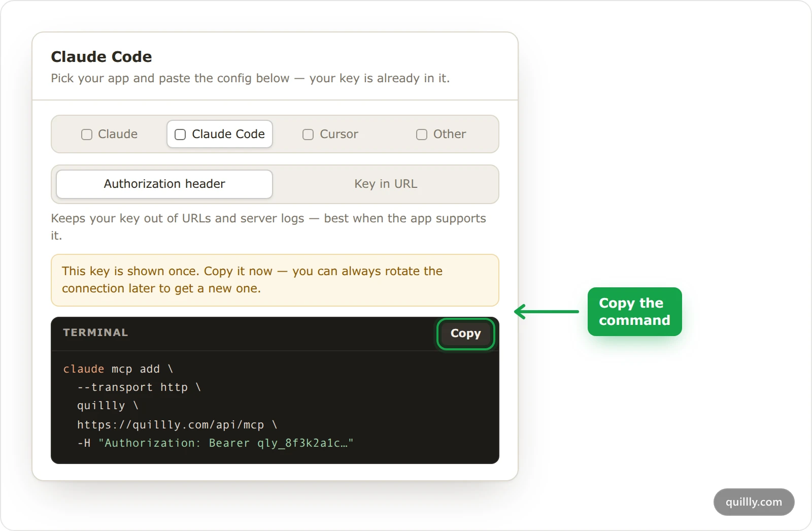812x531 pixels.
Task: Click the 'Keeps your key out of URLs' description
Action: click(268, 227)
